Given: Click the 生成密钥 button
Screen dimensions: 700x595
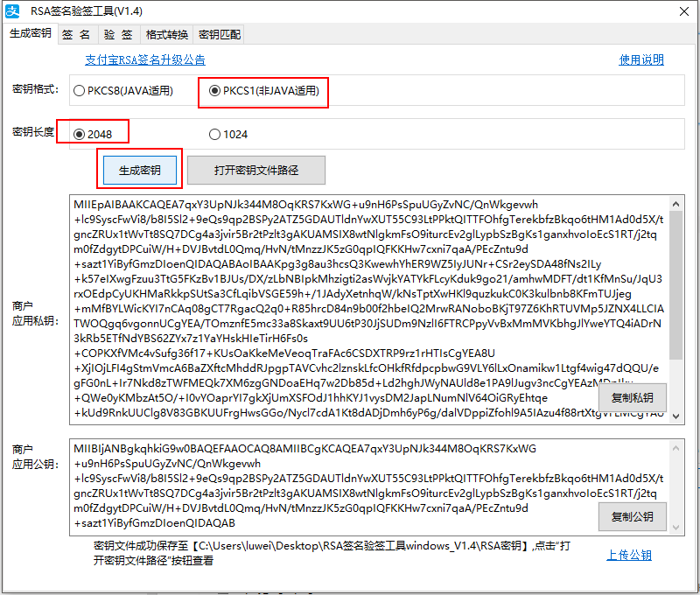Looking at the screenshot, I should click(140, 170).
